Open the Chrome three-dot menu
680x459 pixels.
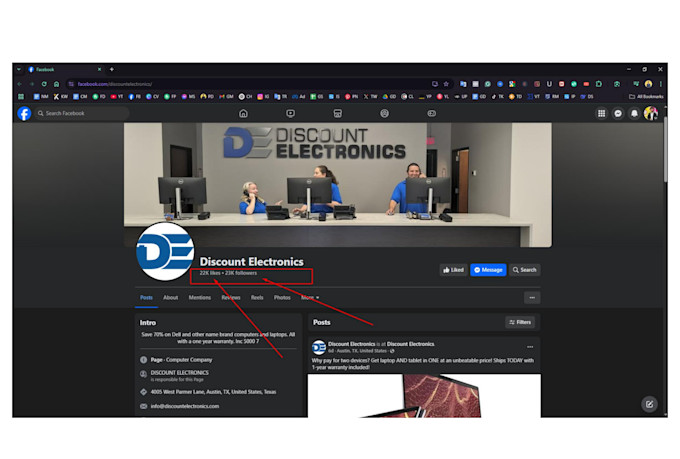tap(660, 84)
